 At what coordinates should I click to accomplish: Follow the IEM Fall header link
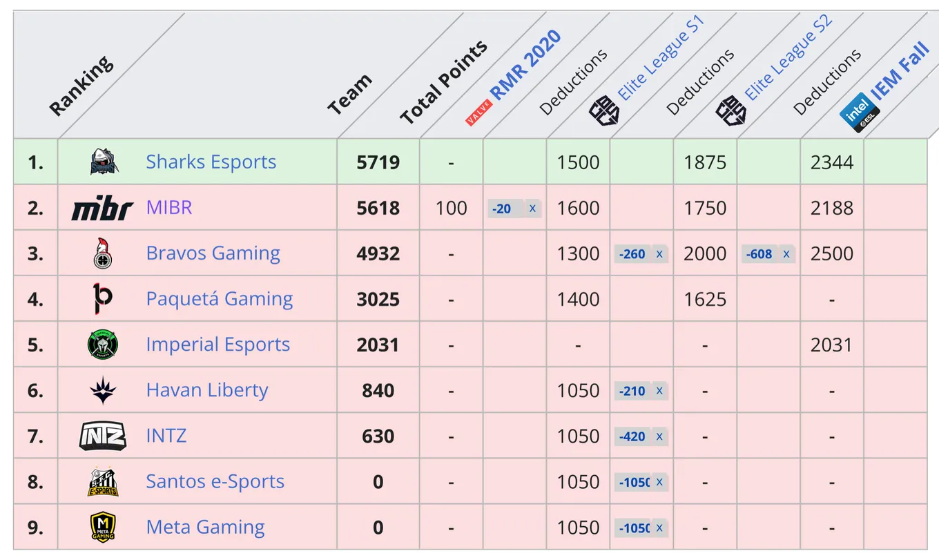[x=900, y=71]
